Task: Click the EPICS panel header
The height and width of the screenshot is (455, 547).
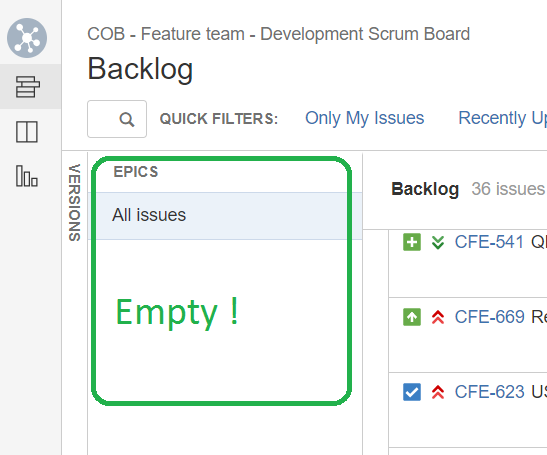Action: coord(136,172)
